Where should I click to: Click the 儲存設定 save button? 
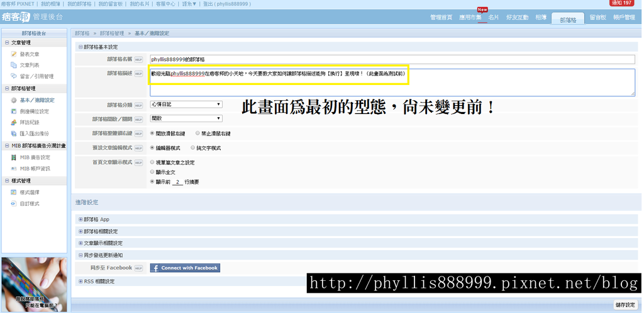[x=625, y=305]
